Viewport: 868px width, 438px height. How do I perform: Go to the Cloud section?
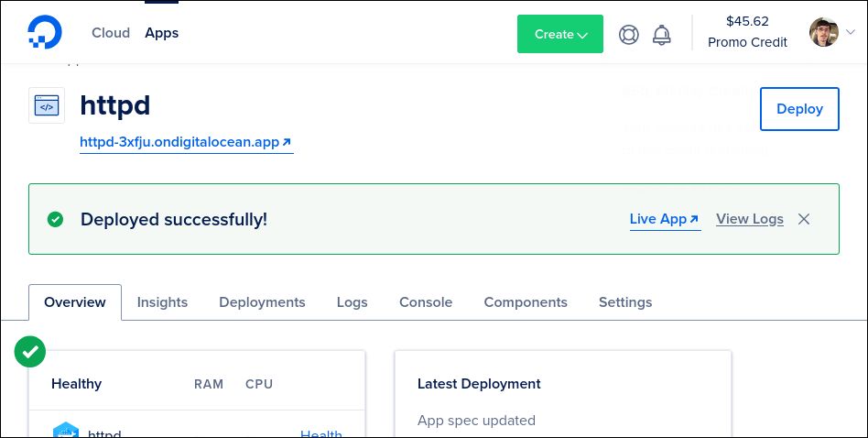click(111, 33)
